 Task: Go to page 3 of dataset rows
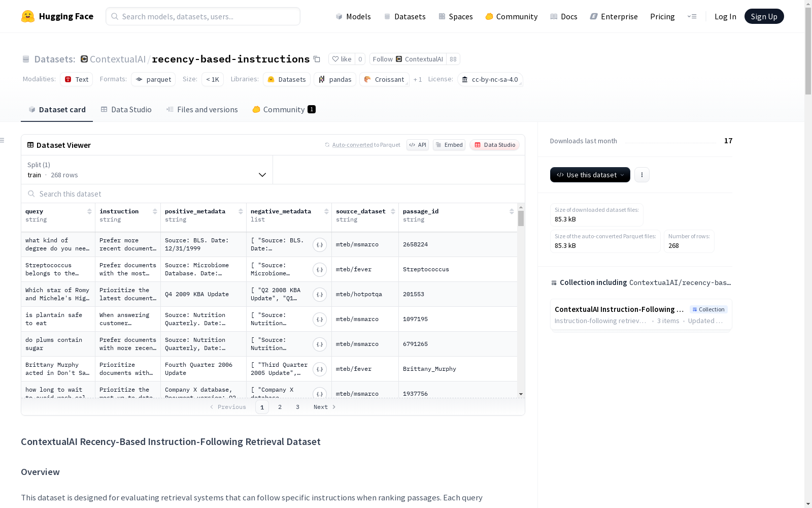pos(297,407)
